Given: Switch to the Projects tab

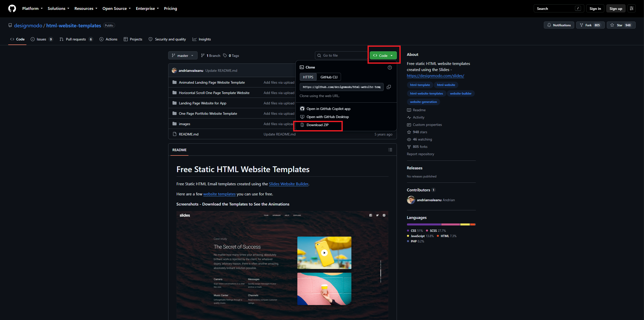Looking at the screenshot, I should tap(133, 39).
